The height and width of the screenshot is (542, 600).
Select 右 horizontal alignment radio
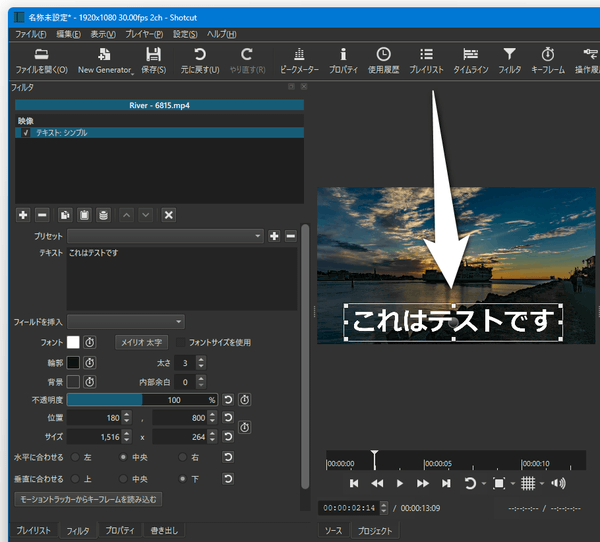(183, 457)
